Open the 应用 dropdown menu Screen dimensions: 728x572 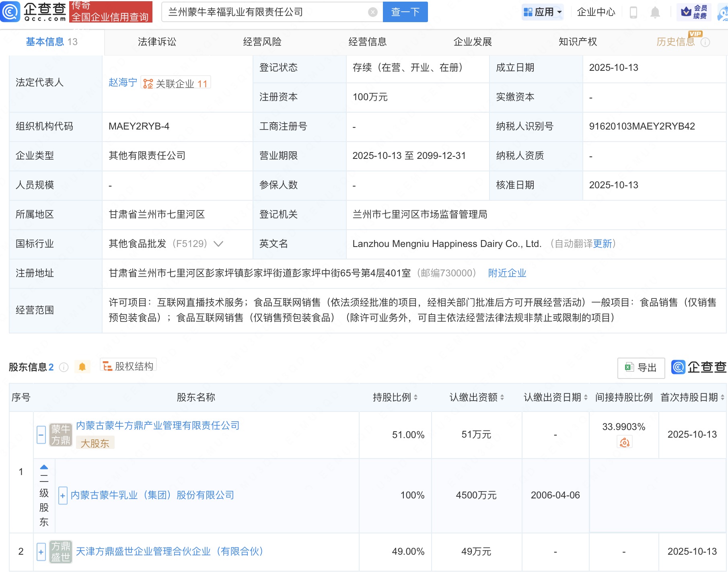point(543,12)
